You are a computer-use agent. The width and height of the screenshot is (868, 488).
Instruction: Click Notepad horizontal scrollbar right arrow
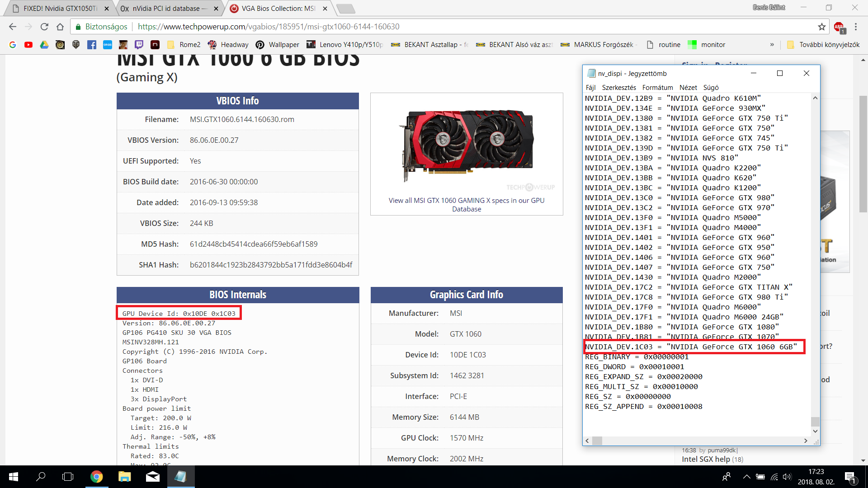point(806,441)
